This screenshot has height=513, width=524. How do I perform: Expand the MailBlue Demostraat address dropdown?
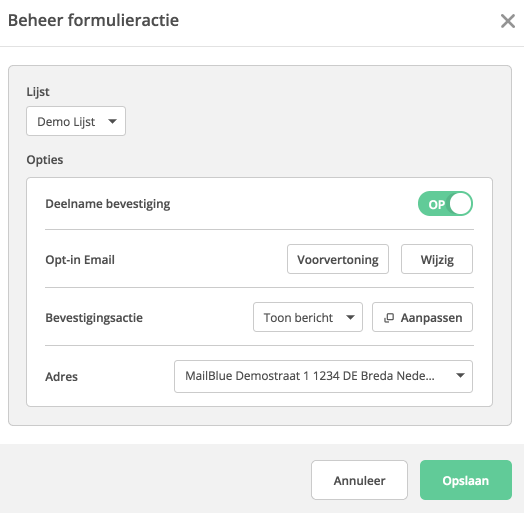pyautogui.click(x=323, y=376)
